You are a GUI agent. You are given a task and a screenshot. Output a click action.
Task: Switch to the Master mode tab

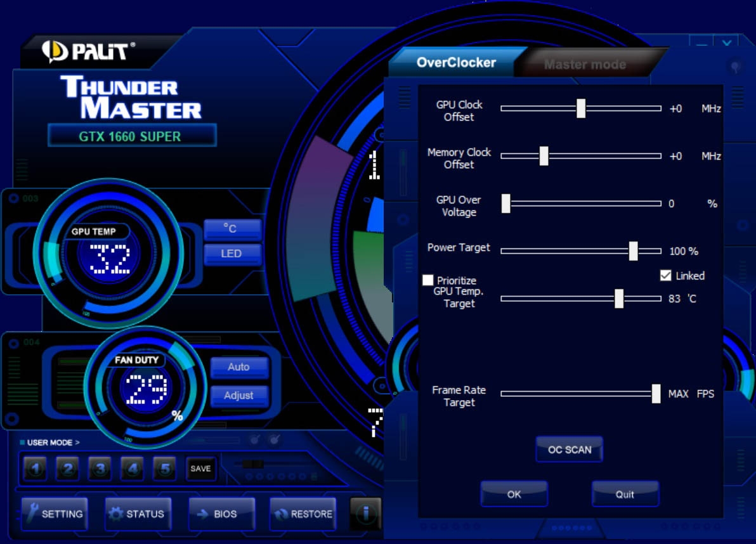click(585, 65)
